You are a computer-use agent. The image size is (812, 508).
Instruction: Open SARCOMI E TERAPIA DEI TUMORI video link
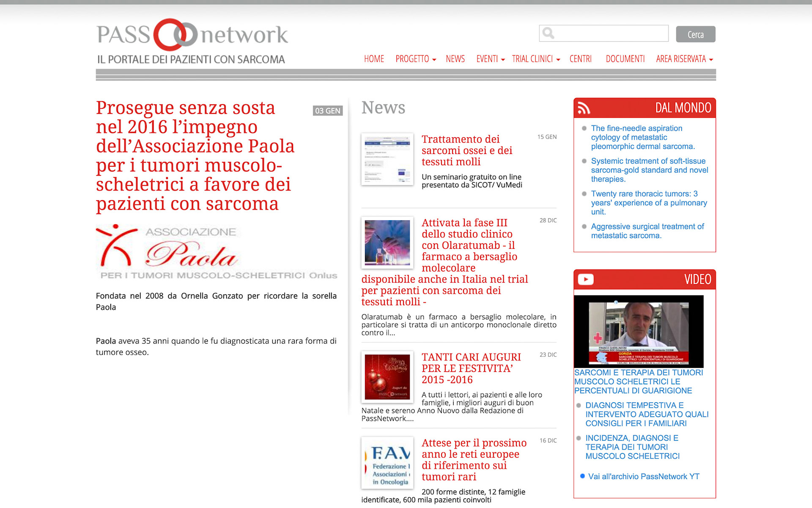point(639,381)
